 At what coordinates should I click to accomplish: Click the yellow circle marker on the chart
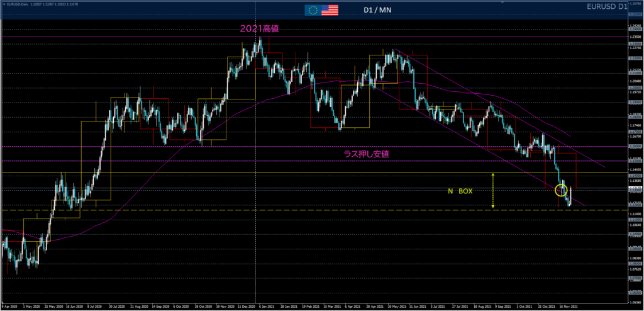tap(561, 190)
